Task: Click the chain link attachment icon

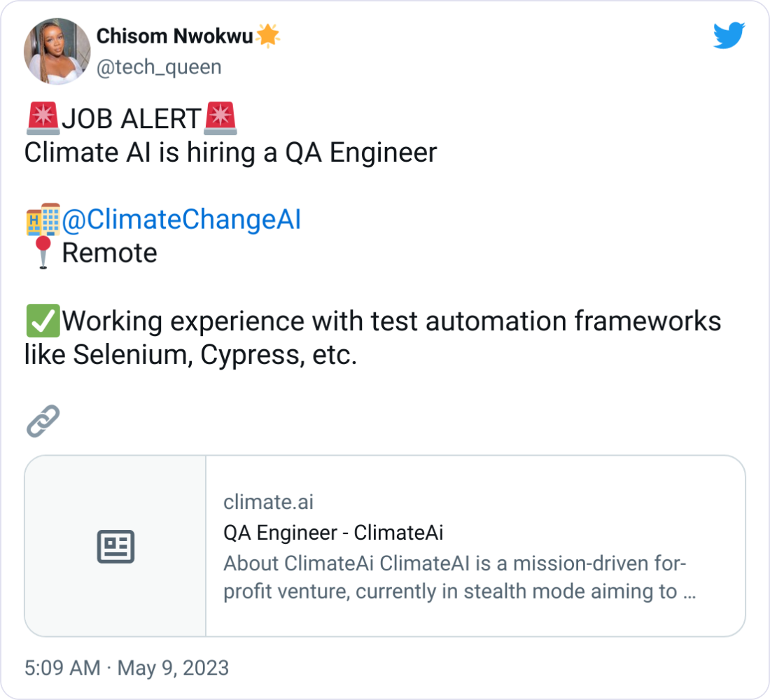Action: click(x=41, y=421)
